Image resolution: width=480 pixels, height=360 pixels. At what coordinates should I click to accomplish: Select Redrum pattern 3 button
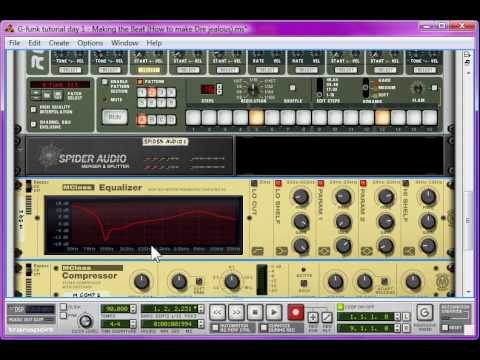(161, 92)
